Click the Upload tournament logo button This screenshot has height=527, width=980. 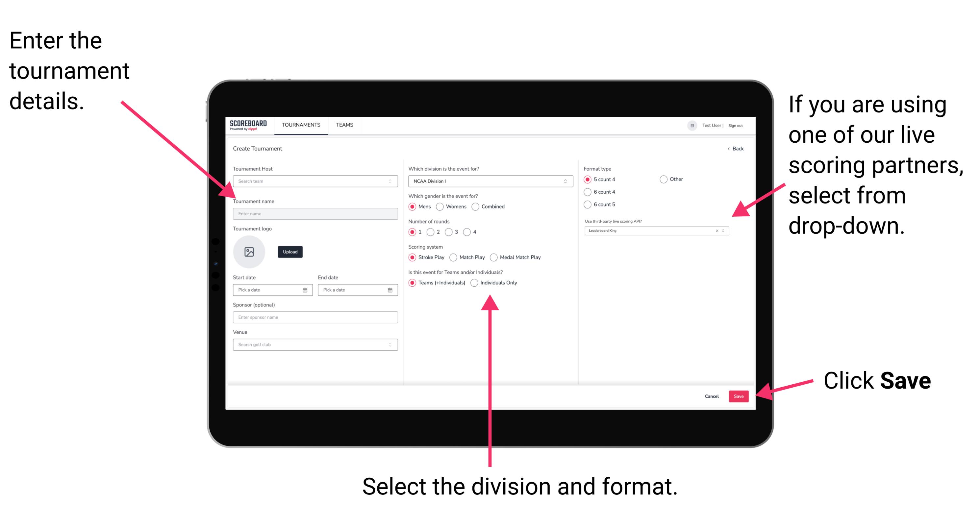pyautogui.click(x=289, y=252)
